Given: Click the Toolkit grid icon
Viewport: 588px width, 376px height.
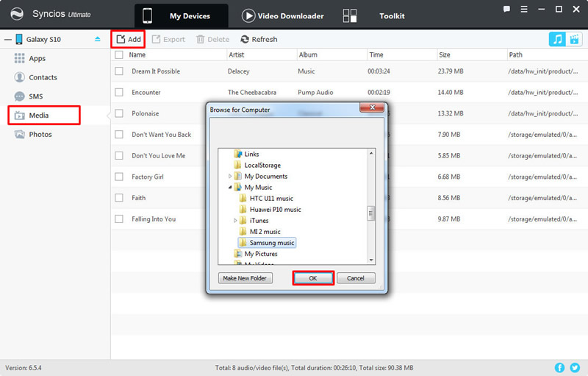Looking at the screenshot, I should coord(350,15).
